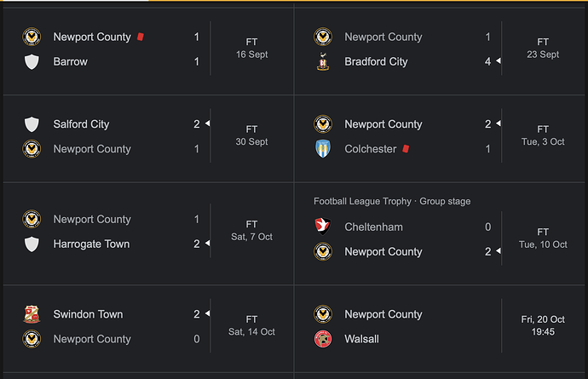
Task: Click the Barrow shield crest icon
Action: click(x=32, y=62)
